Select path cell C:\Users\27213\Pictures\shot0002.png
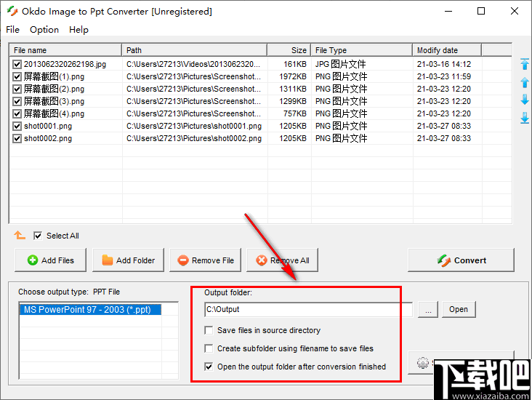This screenshot has width=532, height=400. tap(194, 138)
